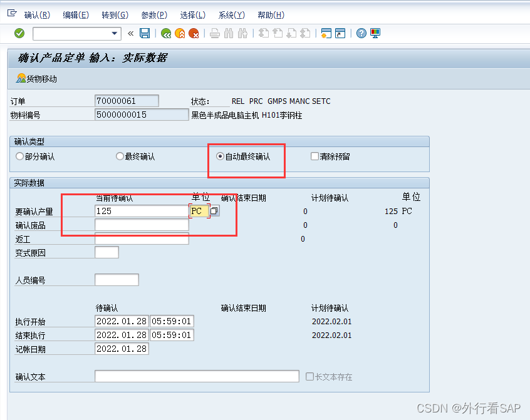Click the generate shortcut icon
Viewport: 530px width, 420px height.
tap(340, 33)
